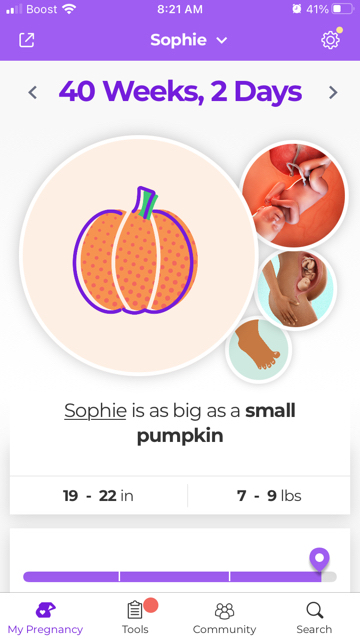Screen dimensions: 360x640
Task: Tap the alarm clock status icon
Action: 297,9
